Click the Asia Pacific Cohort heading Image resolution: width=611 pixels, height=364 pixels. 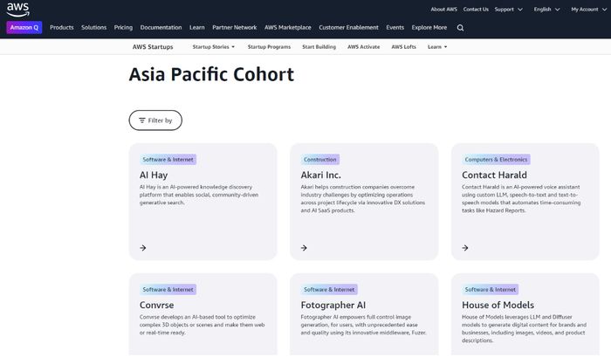coord(211,74)
